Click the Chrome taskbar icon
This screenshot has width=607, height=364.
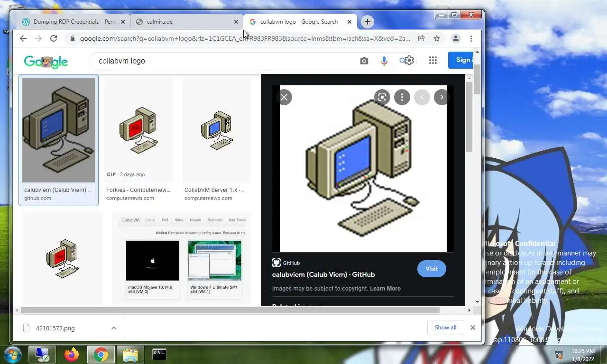(101, 355)
